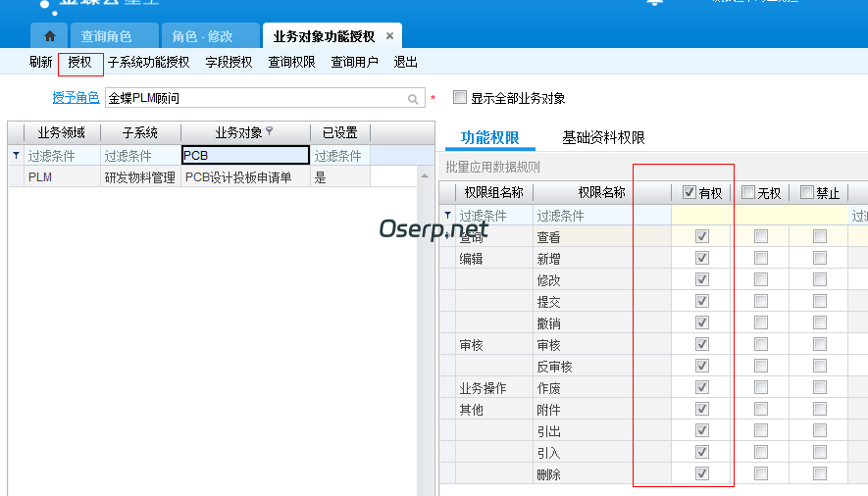Click the 研发物料管理 cell
868x496 pixels.
click(140, 177)
